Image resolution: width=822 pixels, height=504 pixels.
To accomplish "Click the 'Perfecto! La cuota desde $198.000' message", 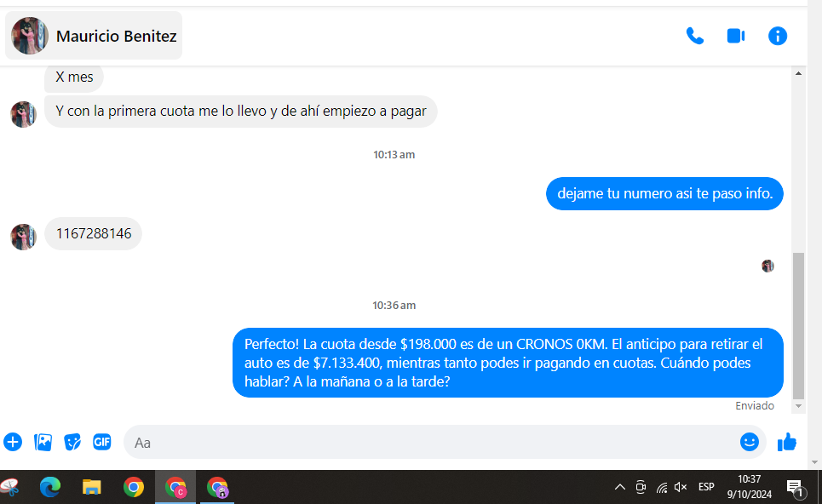I will 508,363.
